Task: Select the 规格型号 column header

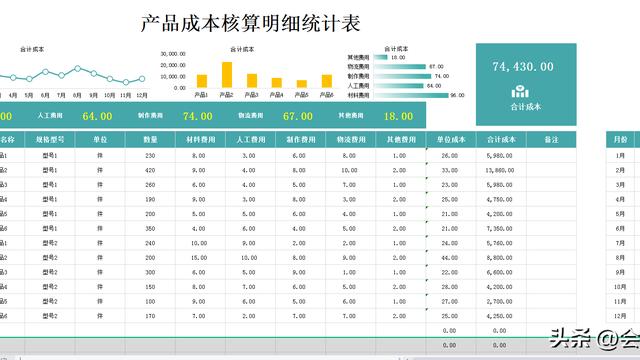Action: pyautogui.click(x=50, y=140)
